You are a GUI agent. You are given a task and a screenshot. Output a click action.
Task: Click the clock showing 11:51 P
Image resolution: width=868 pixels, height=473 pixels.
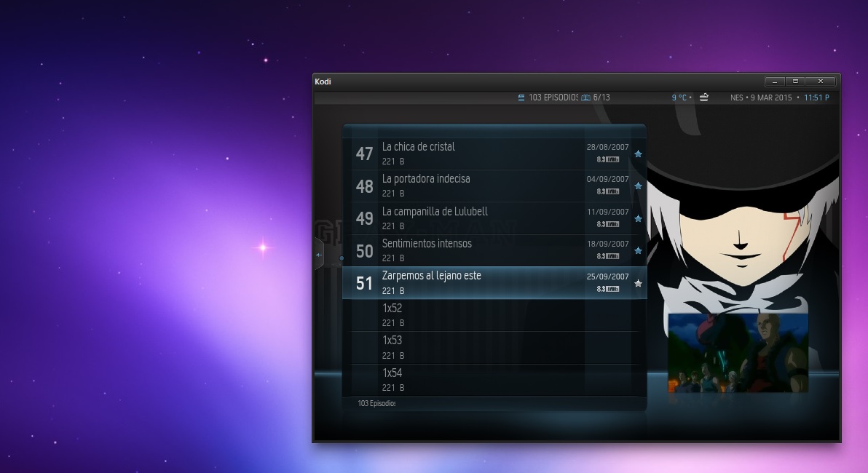(x=817, y=97)
